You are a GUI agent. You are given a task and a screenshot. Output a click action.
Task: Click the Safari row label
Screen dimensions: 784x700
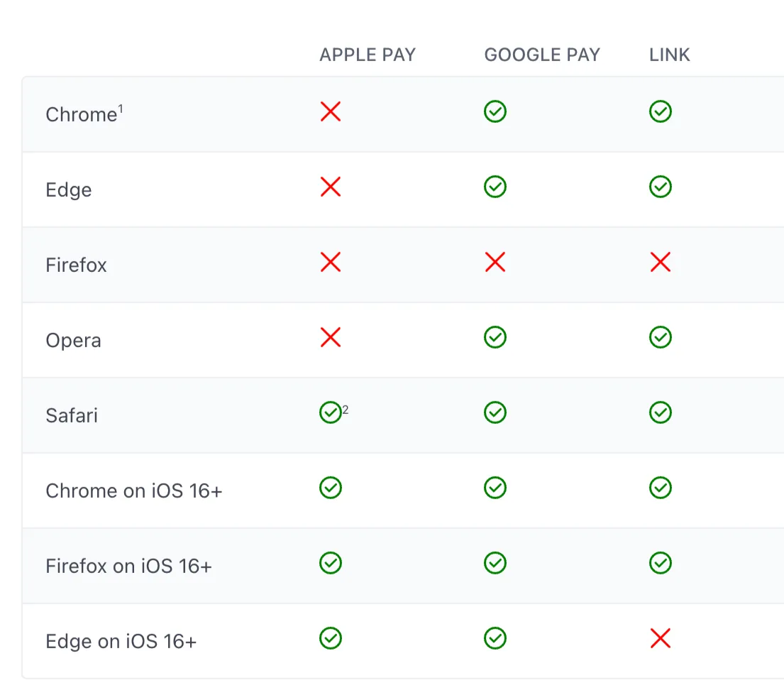tap(72, 415)
